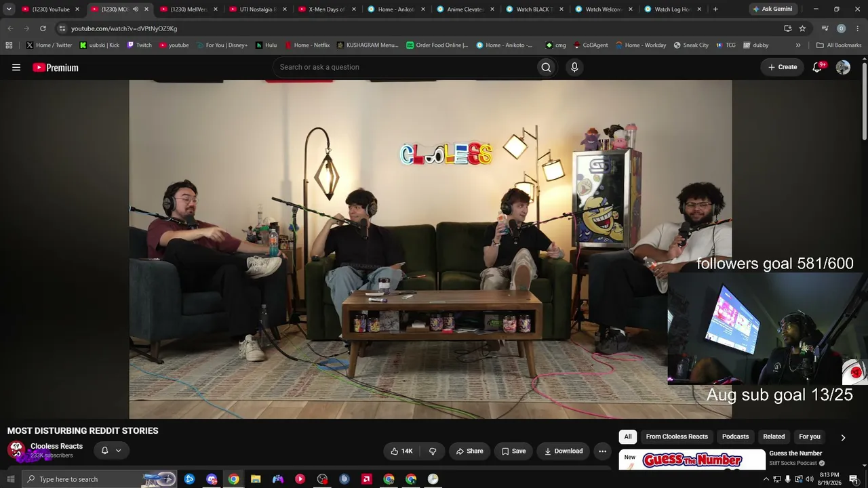Open the Twitch bookmark
This screenshot has width=868, height=488.
[x=140, y=45]
